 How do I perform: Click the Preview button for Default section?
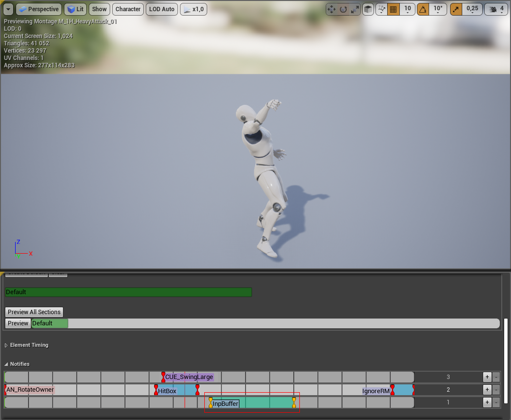(18, 323)
